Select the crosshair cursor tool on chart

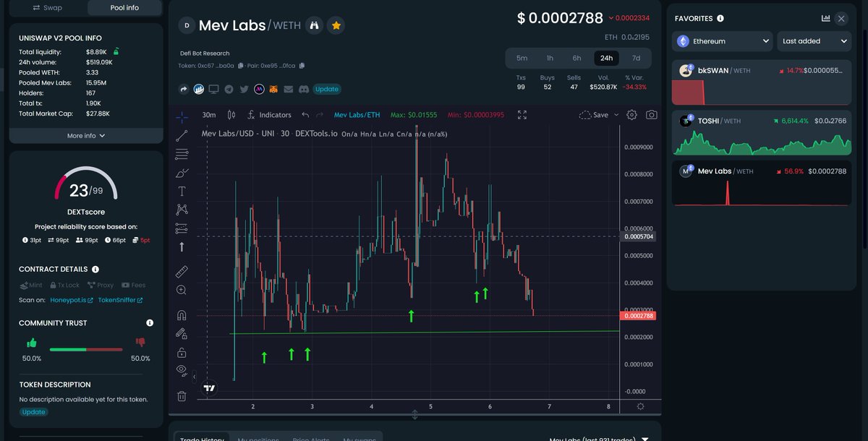[x=182, y=116]
